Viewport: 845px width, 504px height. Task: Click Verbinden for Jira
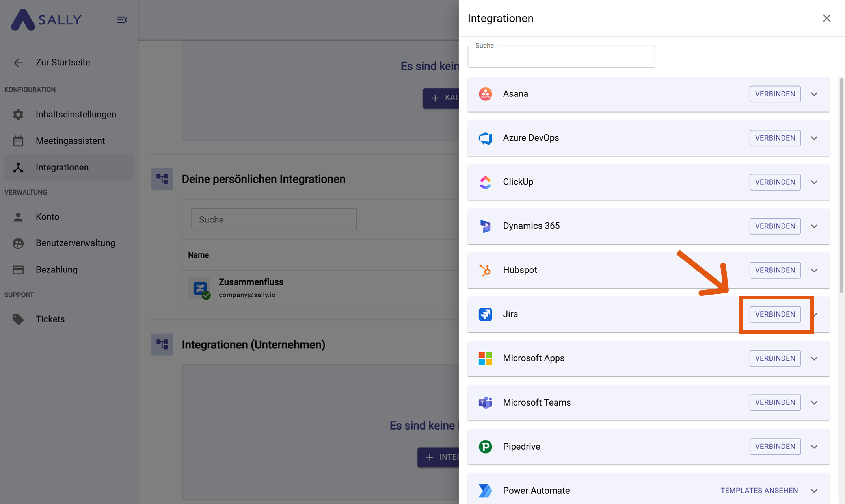coord(775,315)
